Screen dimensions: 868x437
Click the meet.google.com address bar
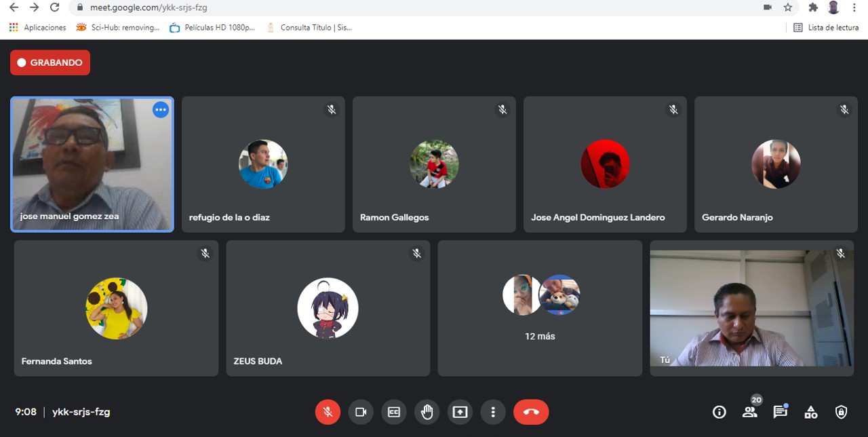coord(407,7)
